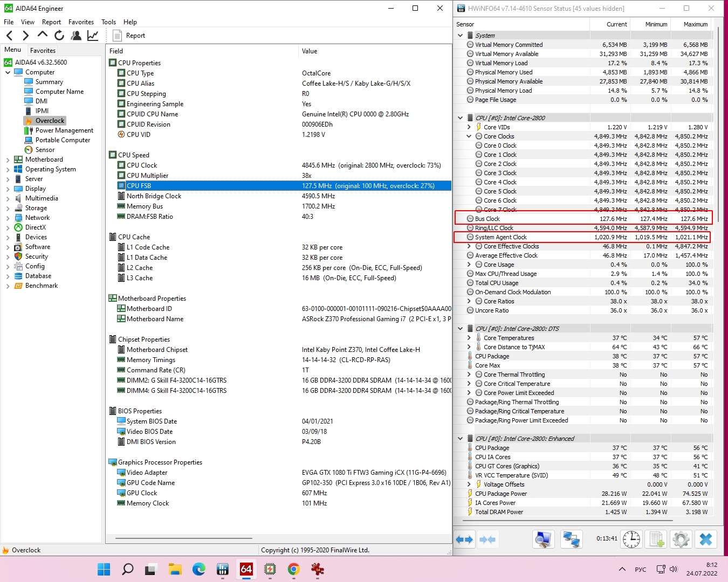Image resolution: width=728 pixels, height=582 pixels.
Task: Show hidden tray icons chevron
Action: coord(622,569)
